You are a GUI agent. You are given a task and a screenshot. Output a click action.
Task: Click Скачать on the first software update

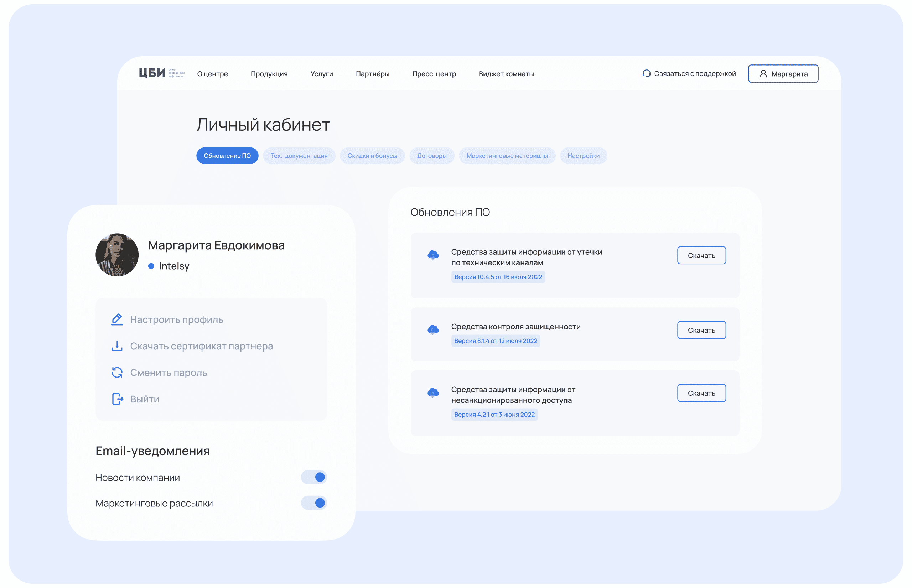point(701,255)
